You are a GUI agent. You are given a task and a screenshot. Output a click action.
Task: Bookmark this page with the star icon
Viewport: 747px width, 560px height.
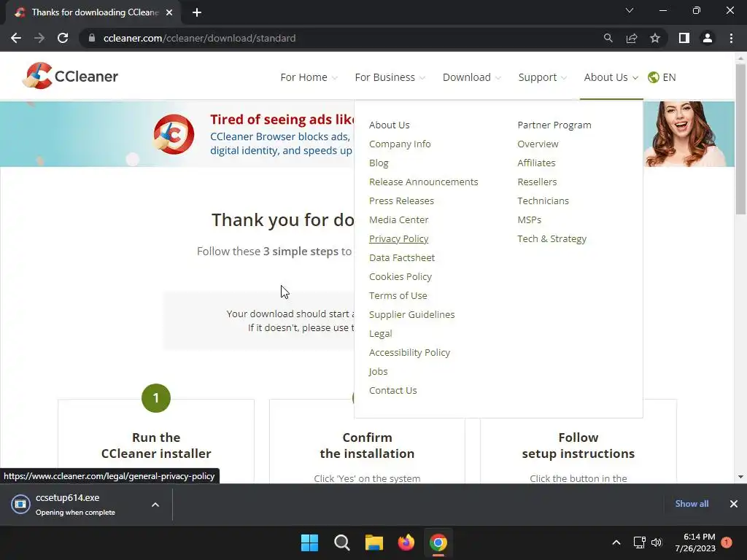(x=655, y=38)
